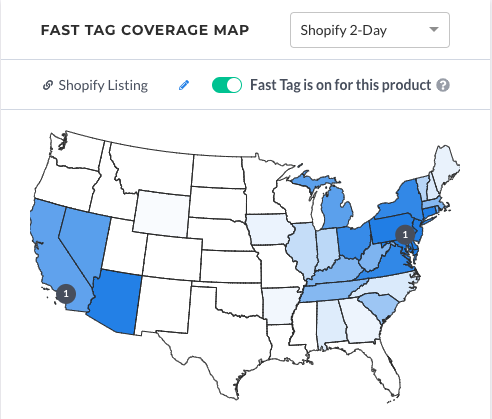Viewport: 492px width, 419px height.
Task: Click the chain link icon beside Shopify Listing
Action: pos(48,85)
